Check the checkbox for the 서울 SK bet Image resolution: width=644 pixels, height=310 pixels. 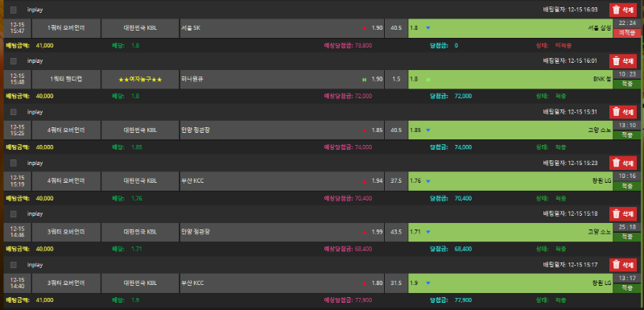(x=14, y=10)
